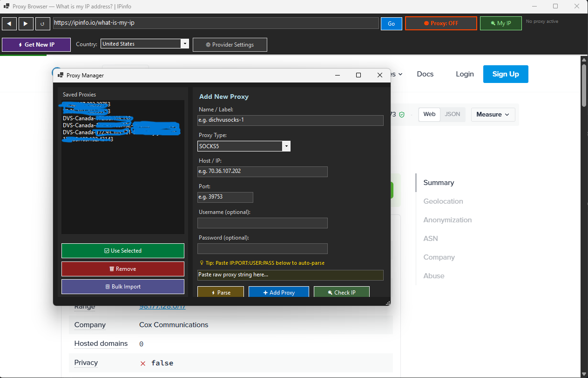Click the blue Add Proxy button
This screenshot has height=378, width=588.
coord(279,292)
